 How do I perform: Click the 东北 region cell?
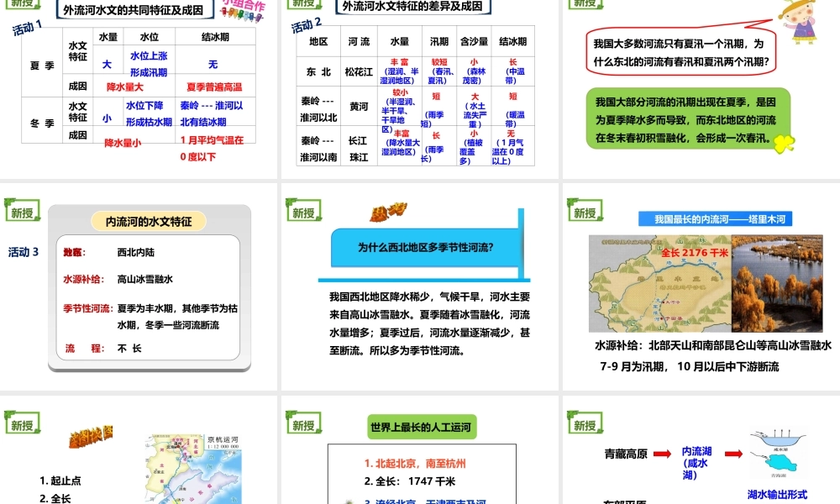tap(318, 71)
